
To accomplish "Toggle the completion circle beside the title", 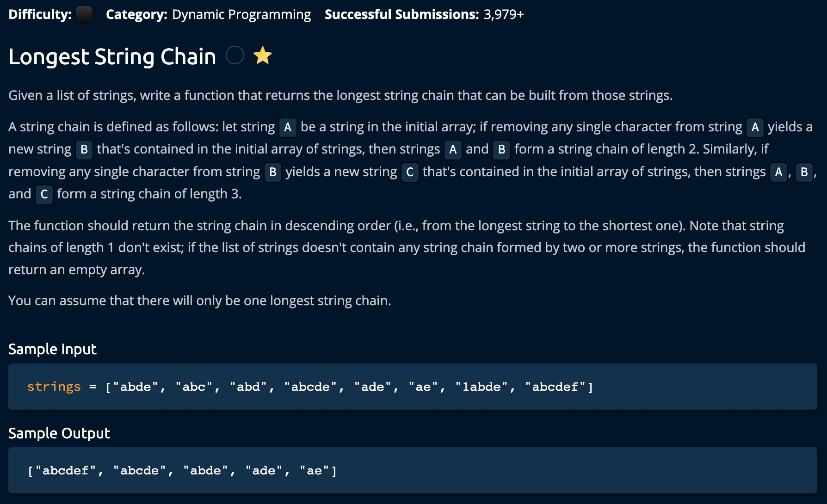I will click(235, 56).
